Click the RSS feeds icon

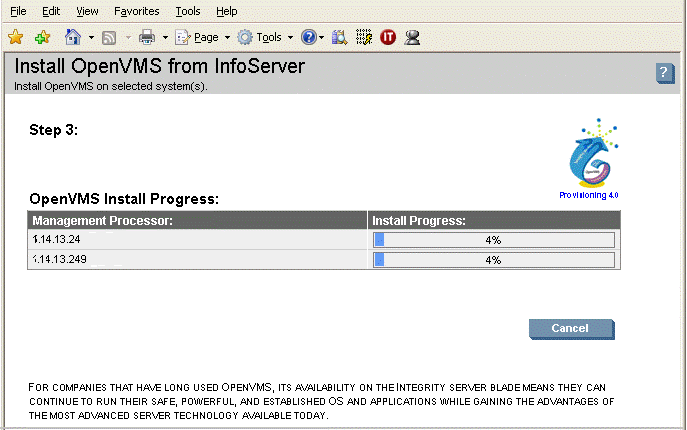pos(109,38)
